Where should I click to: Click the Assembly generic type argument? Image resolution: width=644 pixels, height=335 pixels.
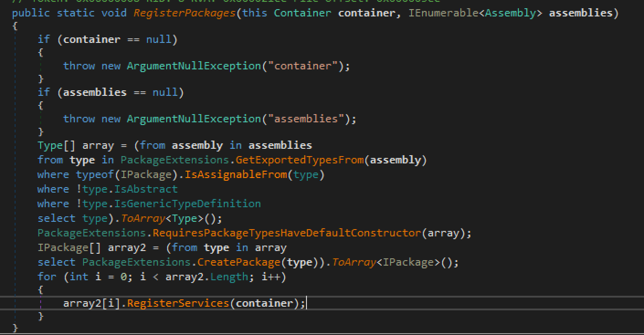tap(510, 13)
